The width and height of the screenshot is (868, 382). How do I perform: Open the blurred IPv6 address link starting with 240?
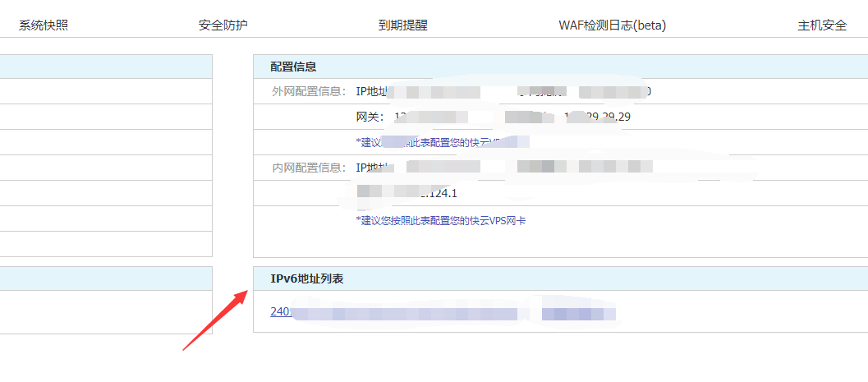coord(443,312)
